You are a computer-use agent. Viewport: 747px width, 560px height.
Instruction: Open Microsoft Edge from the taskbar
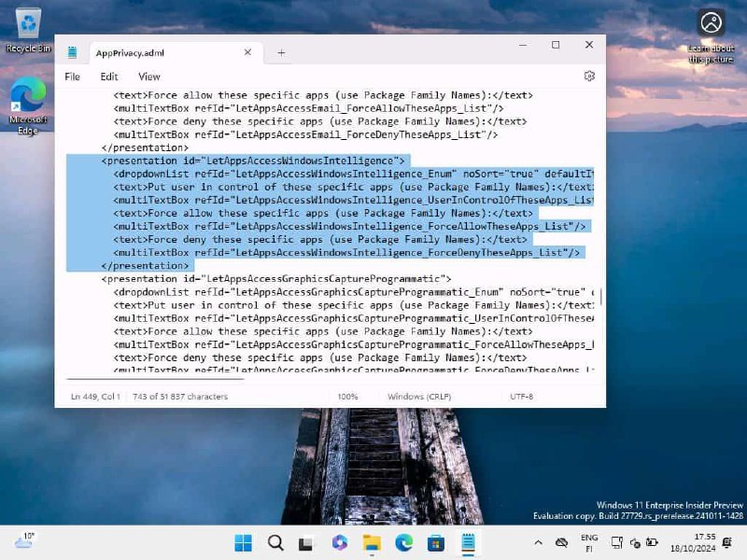coord(402,541)
